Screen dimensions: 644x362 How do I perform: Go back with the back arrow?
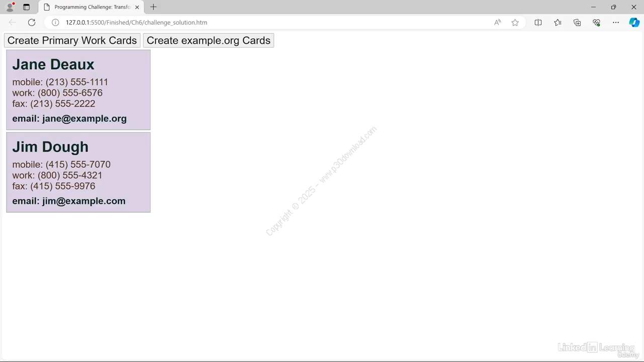tap(13, 22)
